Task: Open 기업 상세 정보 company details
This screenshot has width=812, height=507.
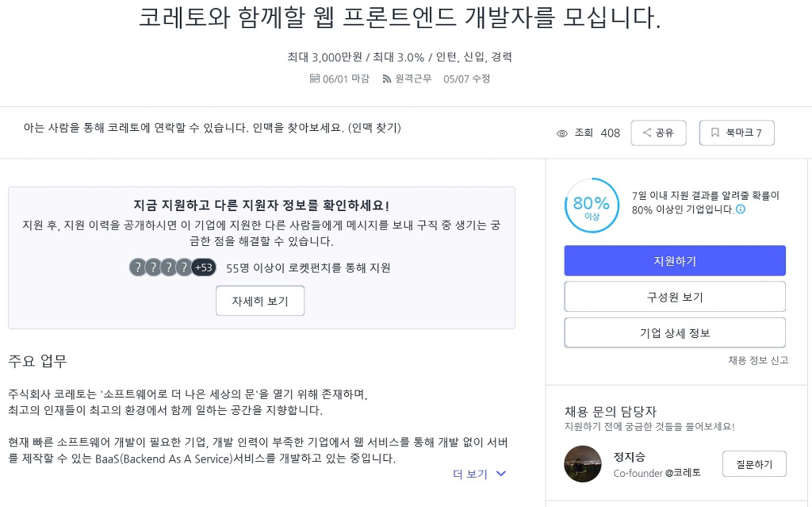Action: (675, 332)
